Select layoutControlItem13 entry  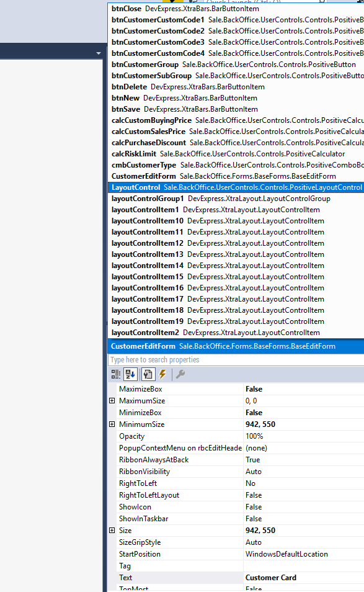pos(236,254)
